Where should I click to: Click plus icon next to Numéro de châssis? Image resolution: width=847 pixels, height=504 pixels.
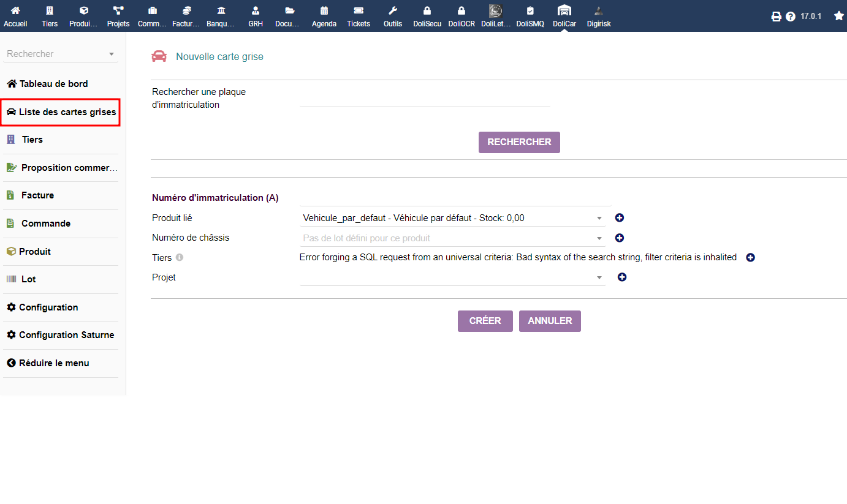619,238
